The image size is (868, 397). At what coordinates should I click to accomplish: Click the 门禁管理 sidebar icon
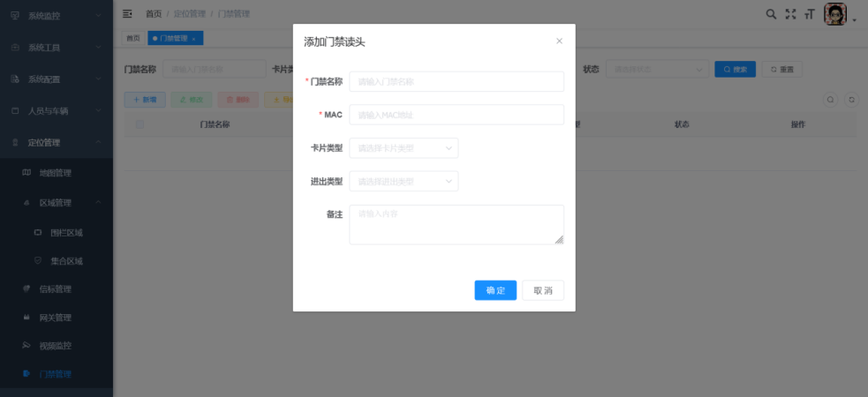26,374
